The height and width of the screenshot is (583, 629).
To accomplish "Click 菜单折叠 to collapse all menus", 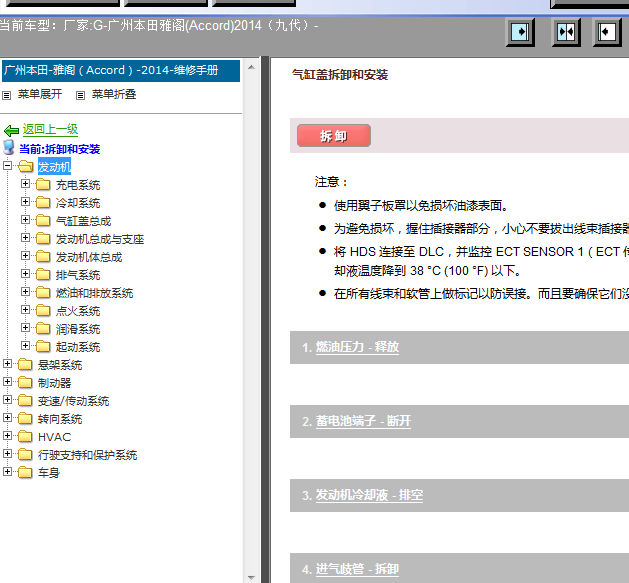I will 114,94.
